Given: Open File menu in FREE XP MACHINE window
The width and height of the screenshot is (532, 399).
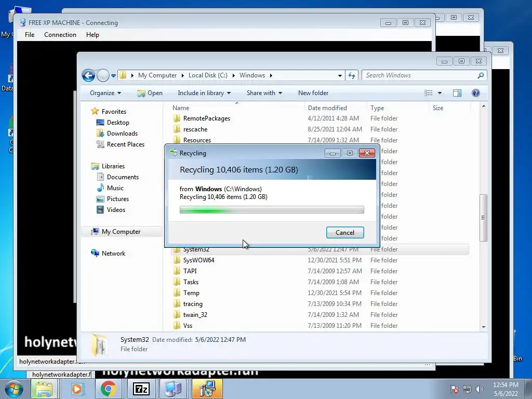Looking at the screenshot, I should (x=30, y=35).
